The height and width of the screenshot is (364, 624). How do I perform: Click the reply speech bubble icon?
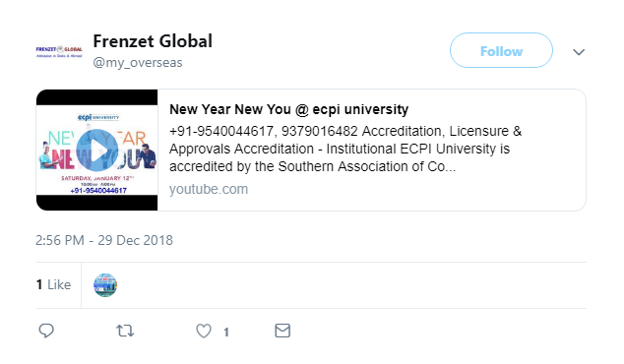[46, 331]
